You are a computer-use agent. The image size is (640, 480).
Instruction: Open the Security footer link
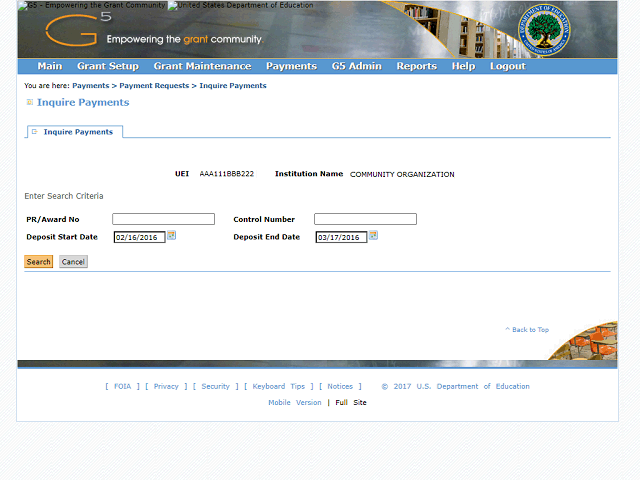[x=216, y=386]
